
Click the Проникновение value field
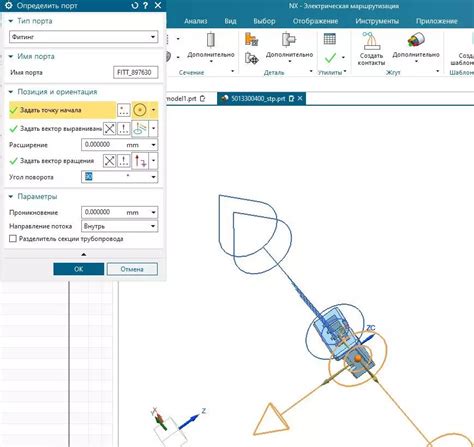pyautogui.click(x=115, y=212)
